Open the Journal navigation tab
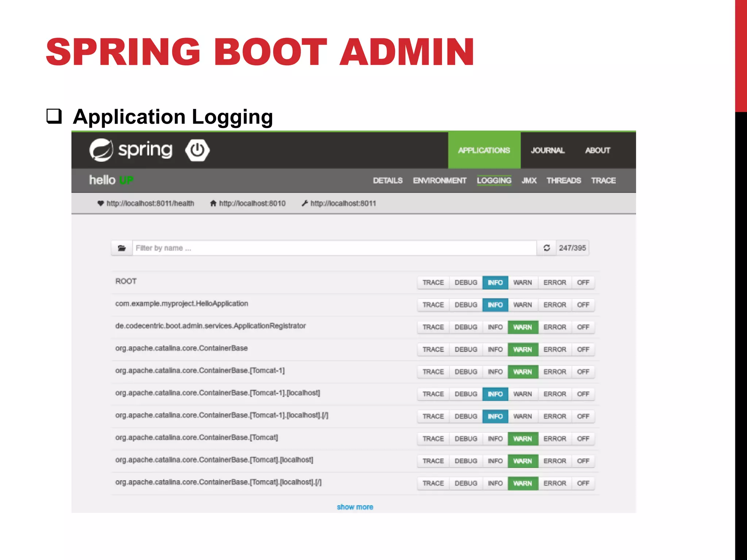The height and width of the screenshot is (560, 747). [547, 150]
